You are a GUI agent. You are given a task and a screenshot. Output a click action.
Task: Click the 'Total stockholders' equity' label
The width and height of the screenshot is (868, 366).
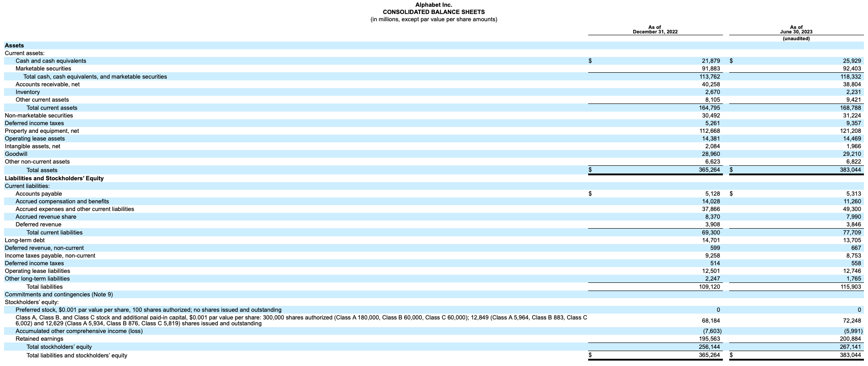click(59, 347)
